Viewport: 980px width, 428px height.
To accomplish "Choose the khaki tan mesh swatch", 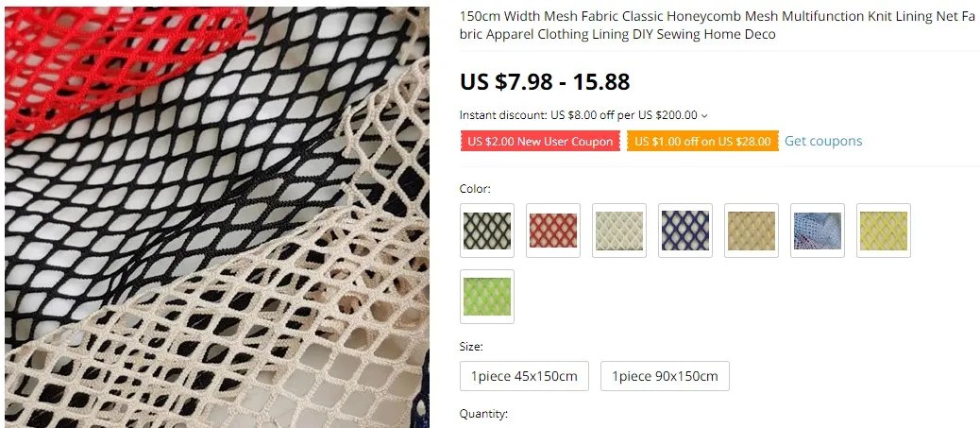I will click(752, 231).
